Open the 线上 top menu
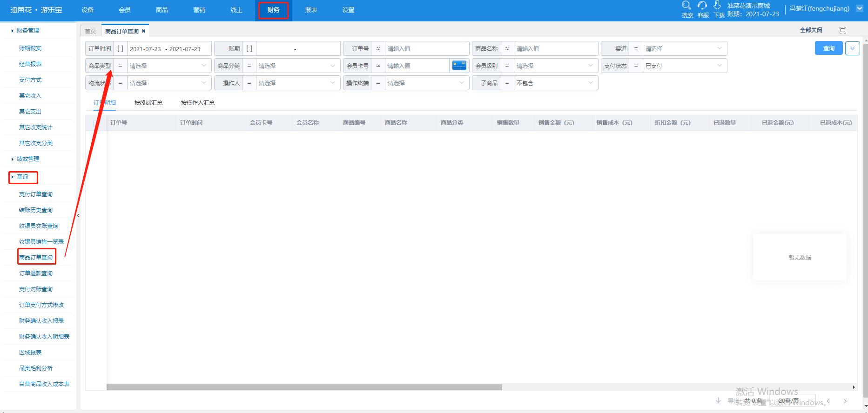868x413 pixels. (x=236, y=10)
